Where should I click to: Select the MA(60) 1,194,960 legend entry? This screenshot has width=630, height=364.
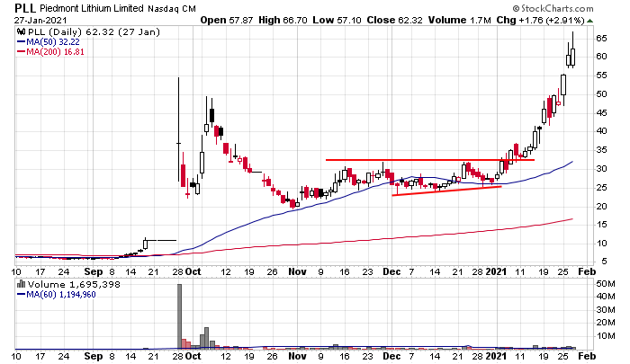[x=56, y=295]
